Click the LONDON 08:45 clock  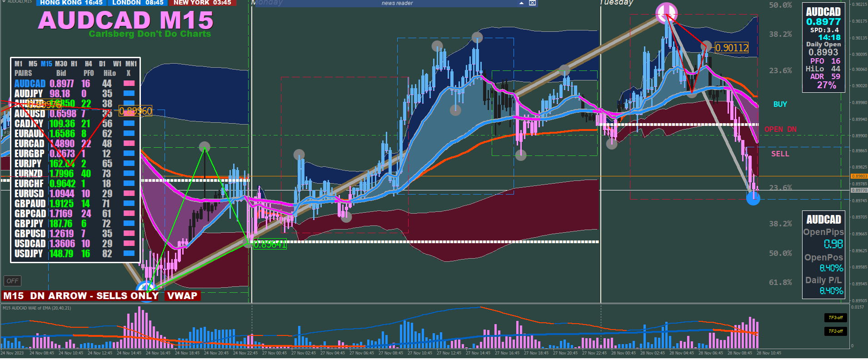pos(138,3)
